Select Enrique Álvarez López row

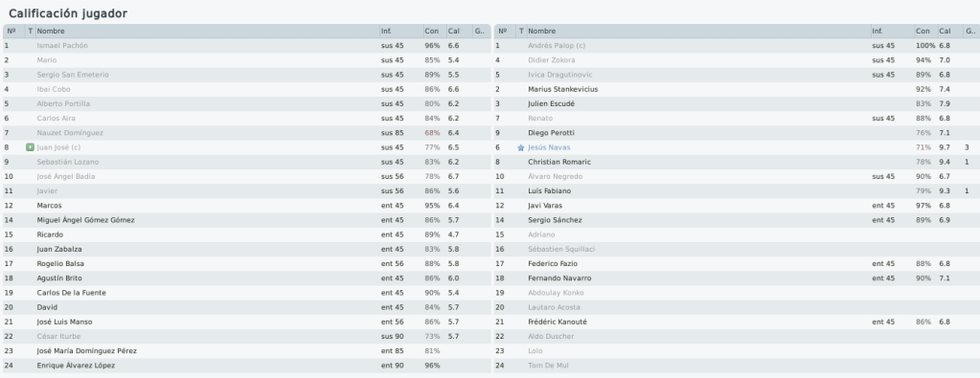click(x=246, y=366)
